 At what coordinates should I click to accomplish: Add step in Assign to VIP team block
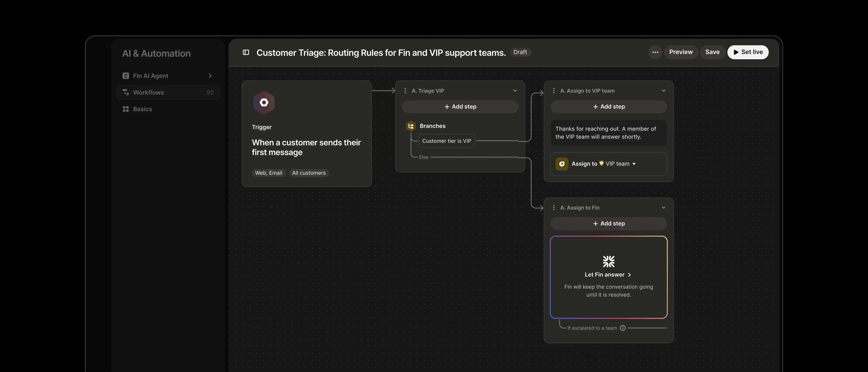tap(609, 106)
